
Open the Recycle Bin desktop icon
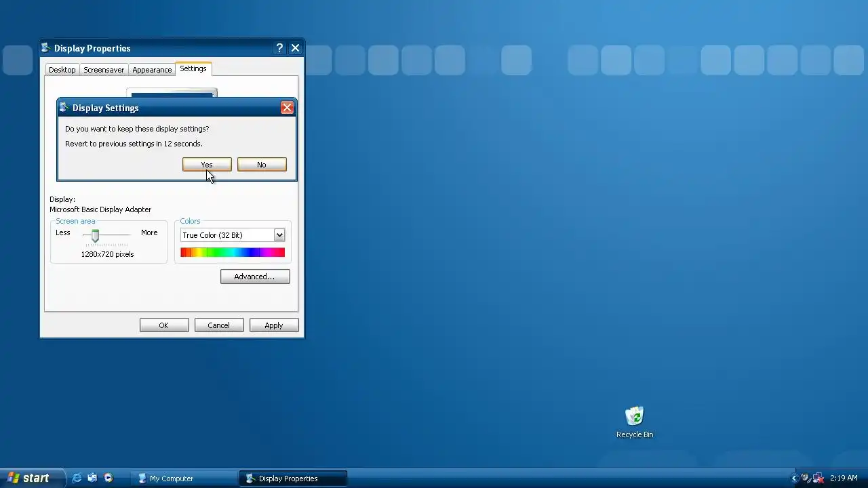(x=634, y=422)
